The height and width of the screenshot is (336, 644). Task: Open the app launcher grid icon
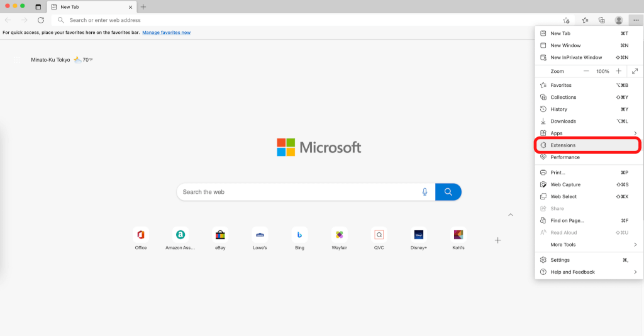(17, 60)
